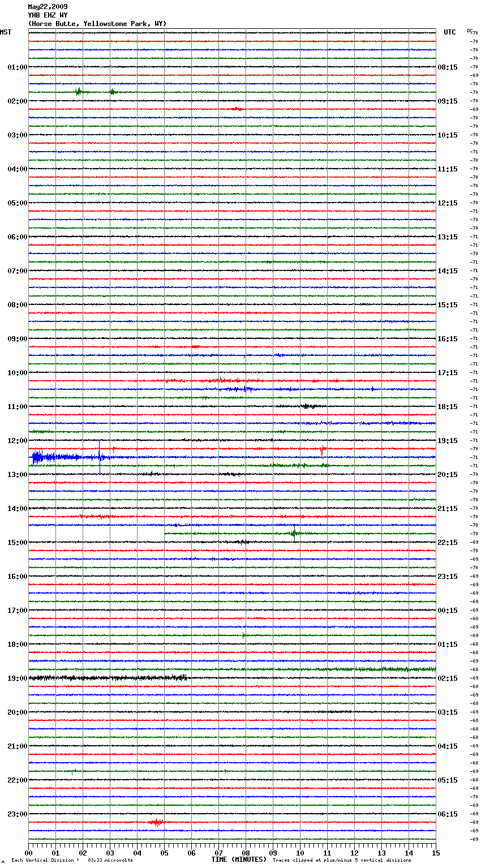The height and width of the screenshot is (868, 481).
Task: Select the 02:00 MST time label
Action: (18, 101)
